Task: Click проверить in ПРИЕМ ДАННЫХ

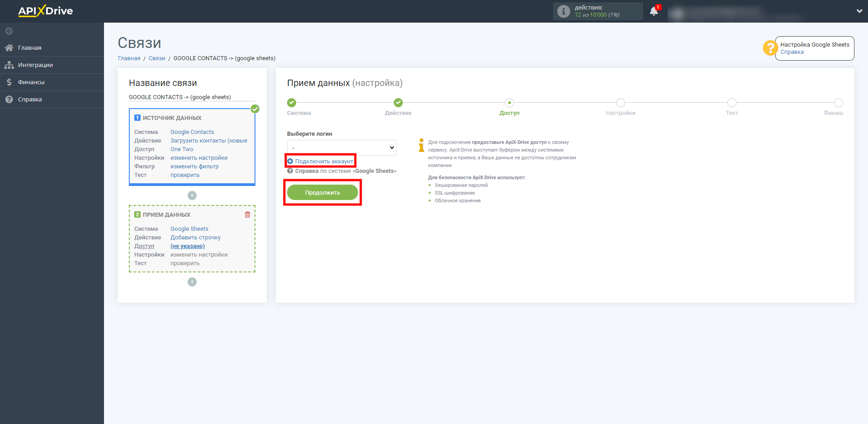Action: tap(185, 263)
